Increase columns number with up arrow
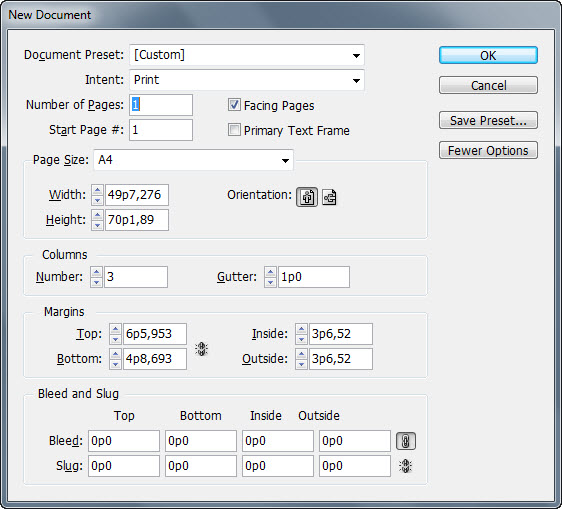Viewport: 562px width, 509px height. (96, 272)
